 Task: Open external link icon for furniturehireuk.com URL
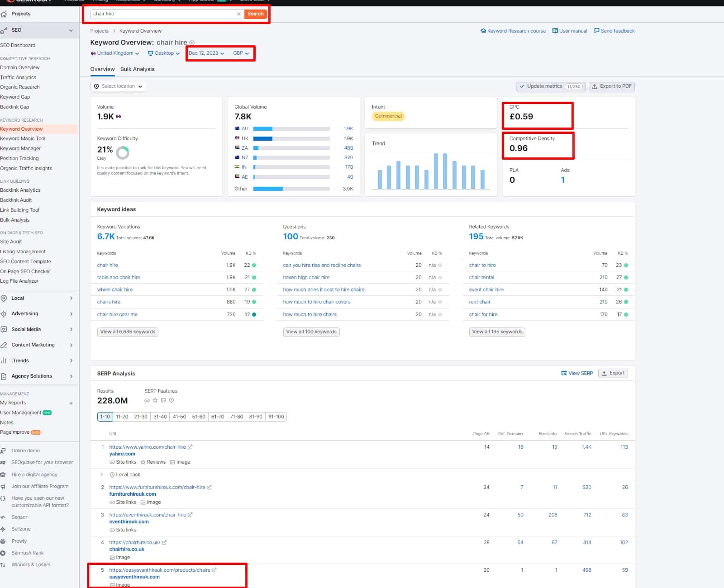(209, 487)
